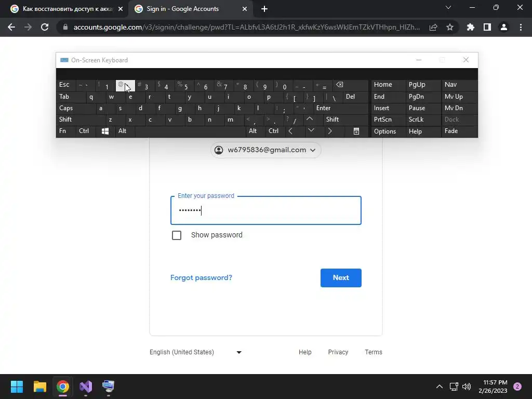Open the Chrome profile avatar icon
Screen dimensions: 532x399
tap(504, 27)
